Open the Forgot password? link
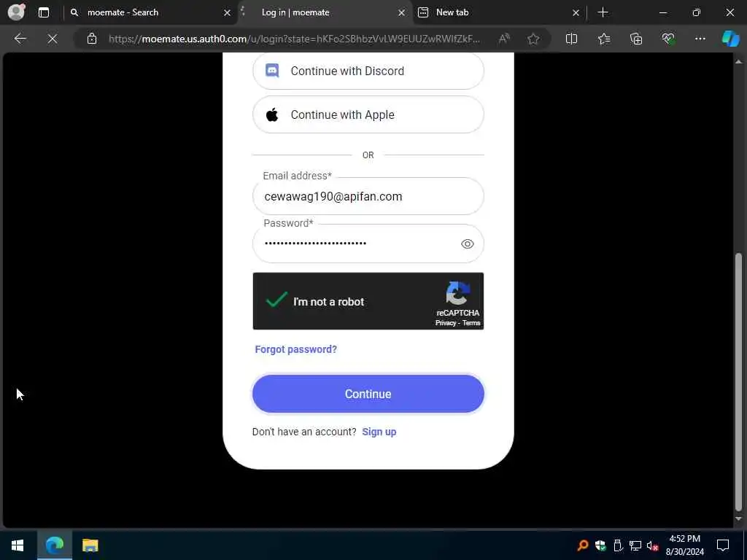 point(296,349)
